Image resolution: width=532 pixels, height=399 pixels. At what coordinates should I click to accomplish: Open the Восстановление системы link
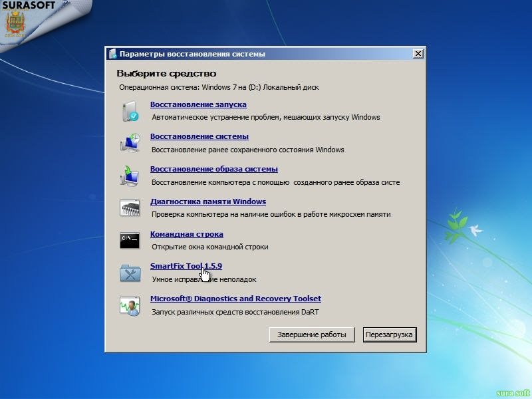199,136
